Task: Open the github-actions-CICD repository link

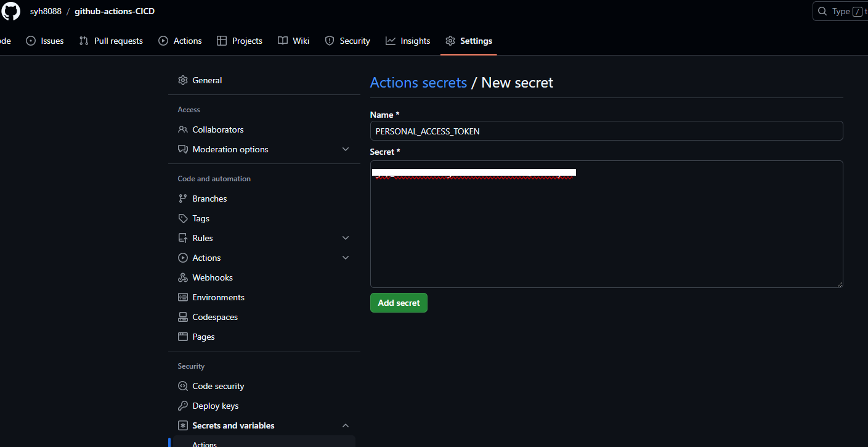Action: click(115, 11)
